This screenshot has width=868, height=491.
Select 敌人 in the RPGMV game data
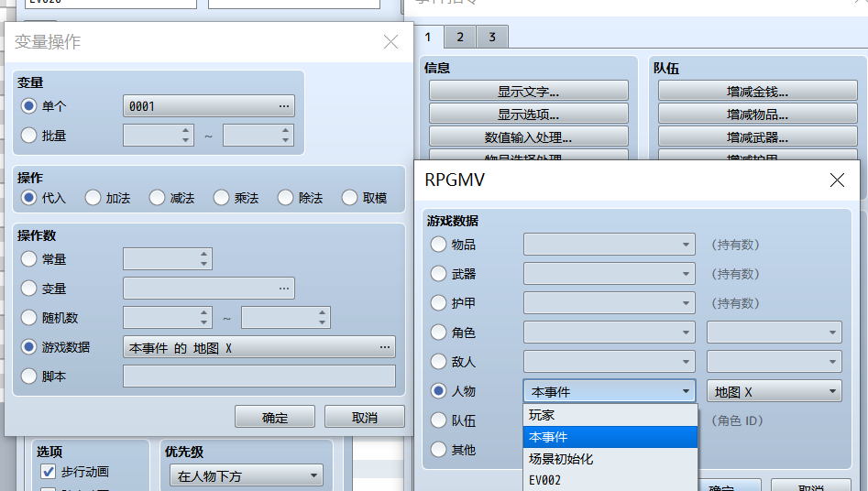[x=438, y=362]
